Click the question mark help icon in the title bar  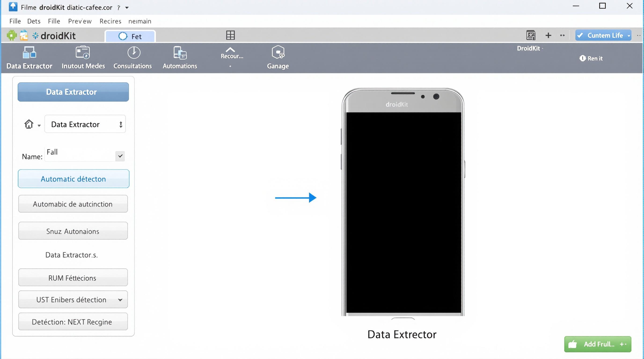[119, 8]
